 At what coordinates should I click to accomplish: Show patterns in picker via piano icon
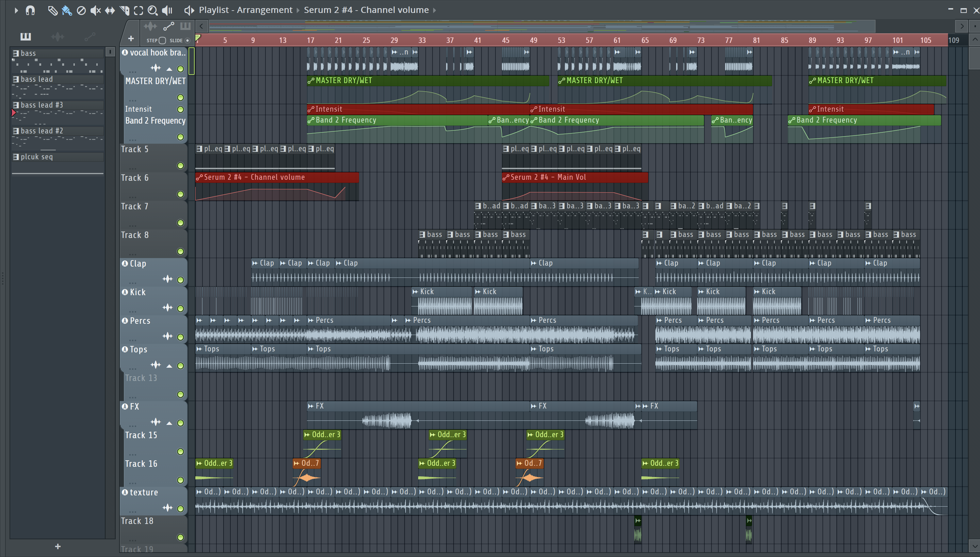coord(26,37)
